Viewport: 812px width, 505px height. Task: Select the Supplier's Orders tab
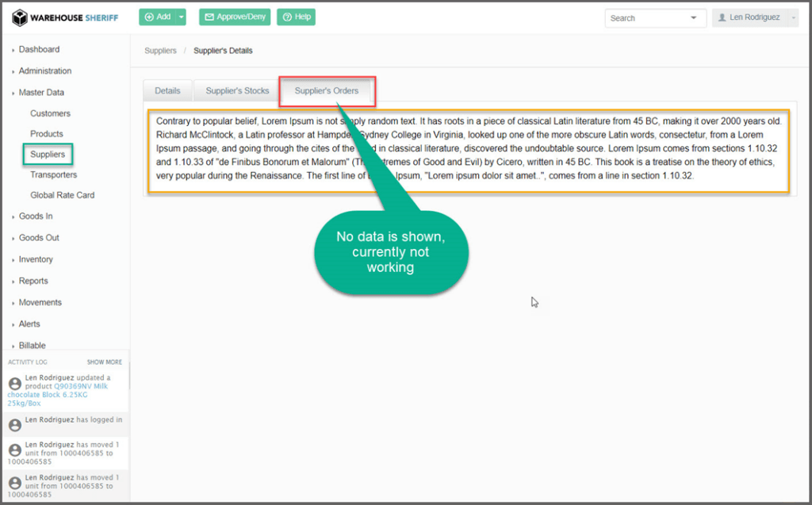(x=327, y=91)
